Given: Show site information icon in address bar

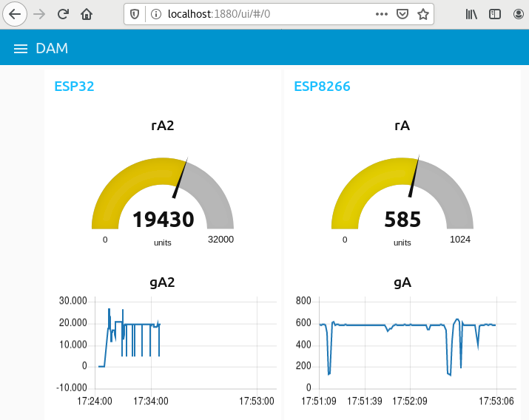Looking at the screenshot, I should tap(156, 14).
